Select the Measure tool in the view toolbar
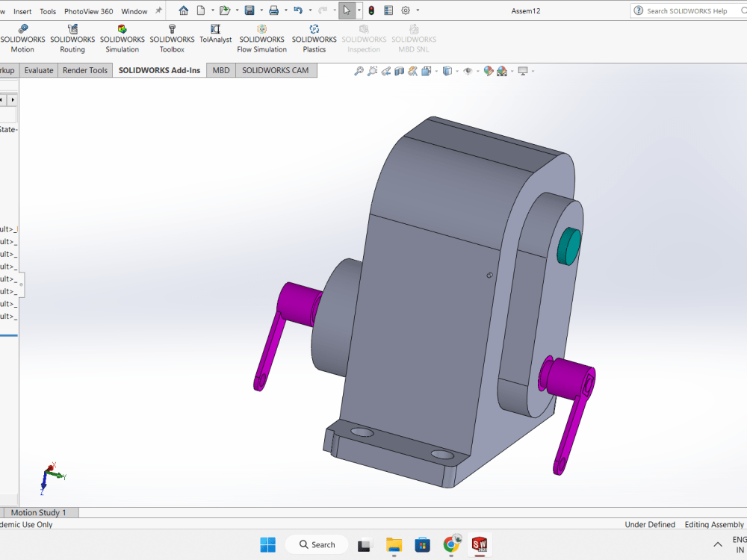The width and height of the screenshot is (747, 560). pyautogui.click(x=412, y=70)
